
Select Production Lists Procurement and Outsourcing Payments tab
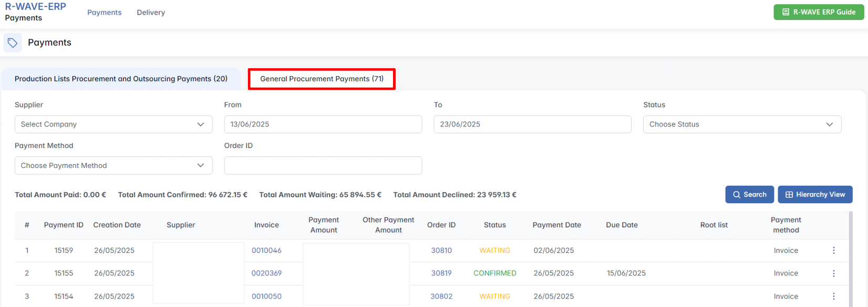pyautogui.click(x=121, y=79)
